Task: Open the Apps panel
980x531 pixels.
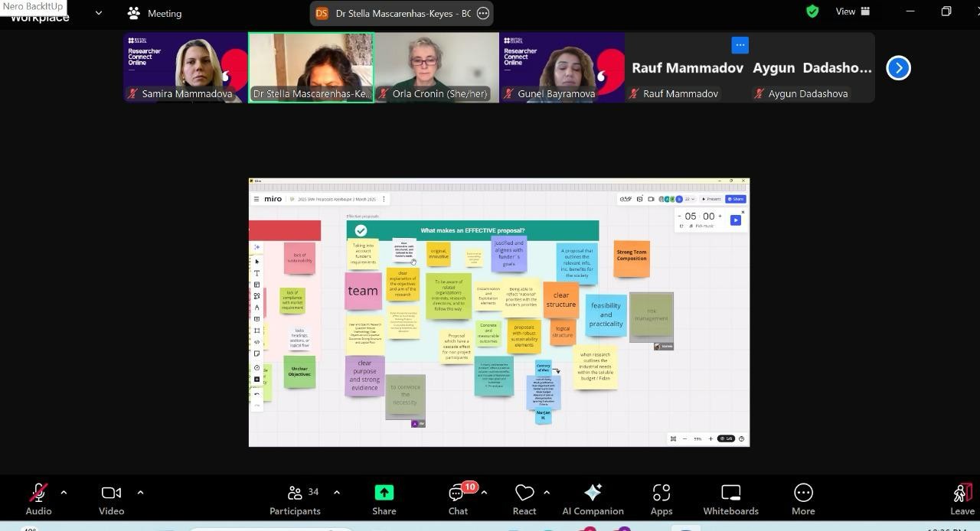Action: (x=661, y=499)
